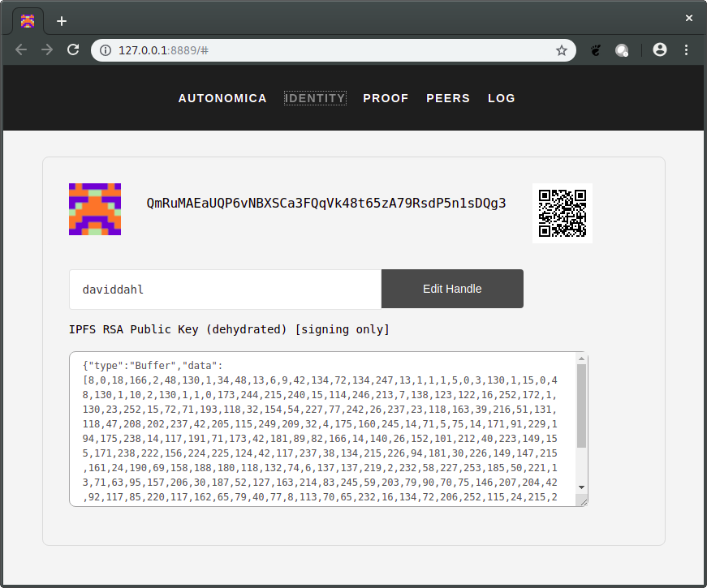Click the IPFS RSA Public Key label
The height and width of the screenshot is (588, 707).
[229, 329]
